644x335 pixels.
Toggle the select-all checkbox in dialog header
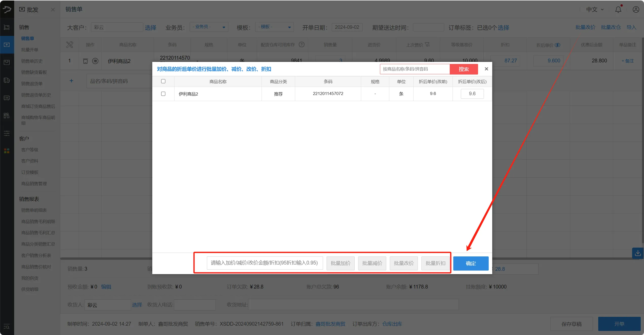[163, 81]
